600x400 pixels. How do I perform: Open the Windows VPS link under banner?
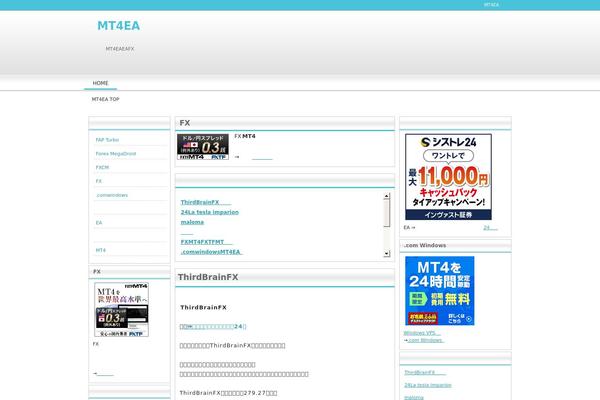[x=422, y=333]
